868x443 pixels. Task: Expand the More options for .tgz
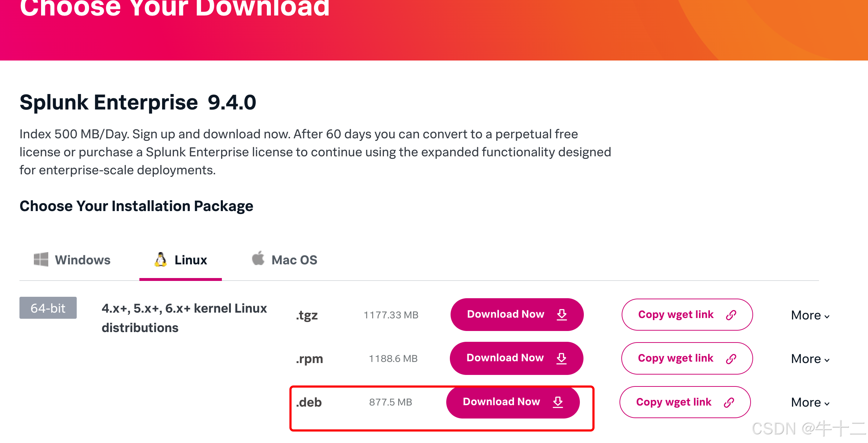point(810,316)
